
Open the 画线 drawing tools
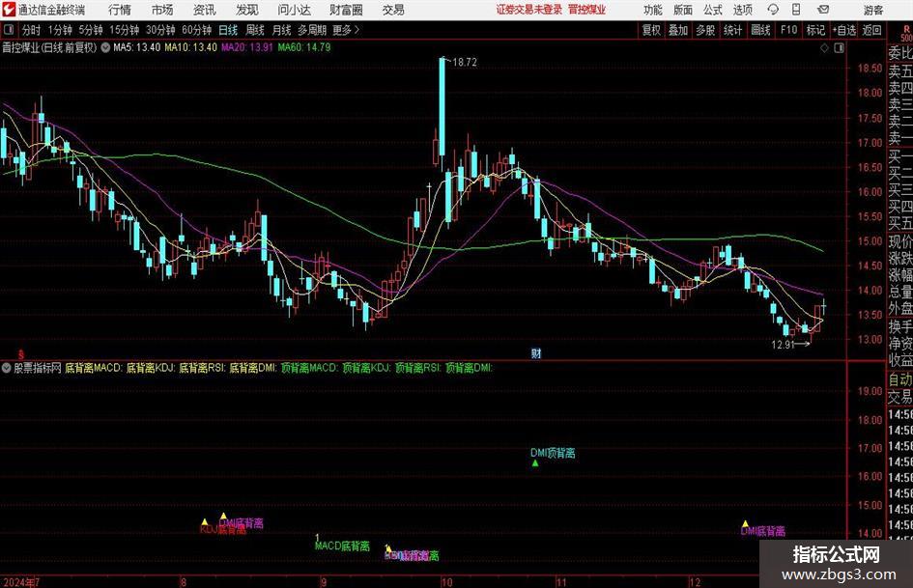click(x=761, y=30)
